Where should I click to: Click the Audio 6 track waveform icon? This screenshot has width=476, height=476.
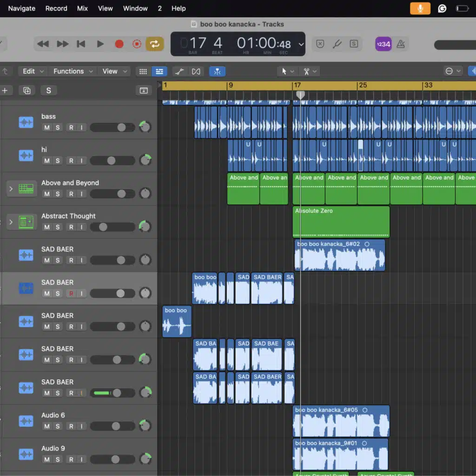coord(26,421)
